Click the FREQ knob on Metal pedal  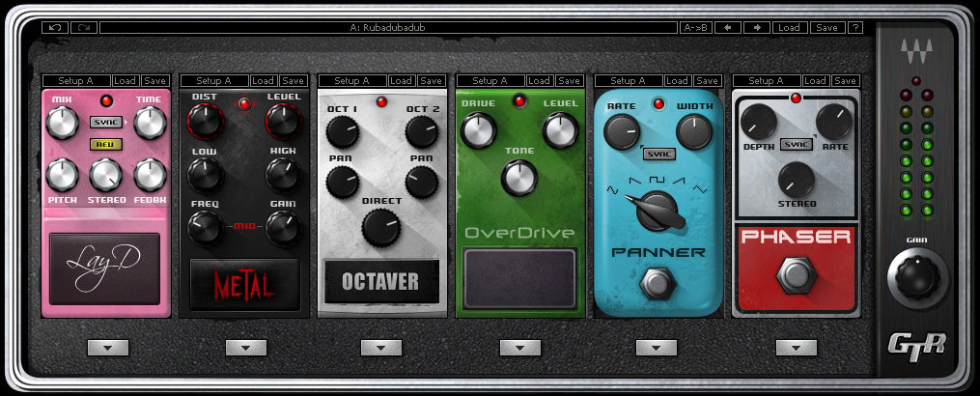(205, 228)
